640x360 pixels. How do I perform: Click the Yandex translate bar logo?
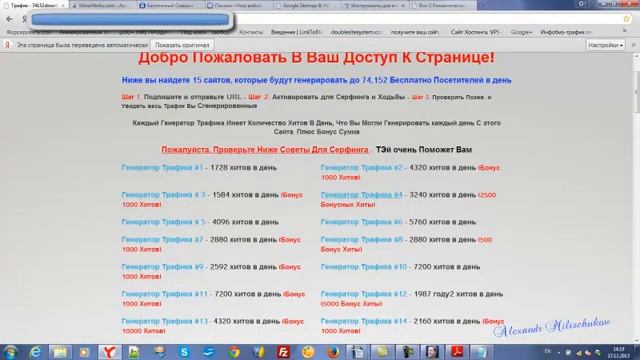7,45
